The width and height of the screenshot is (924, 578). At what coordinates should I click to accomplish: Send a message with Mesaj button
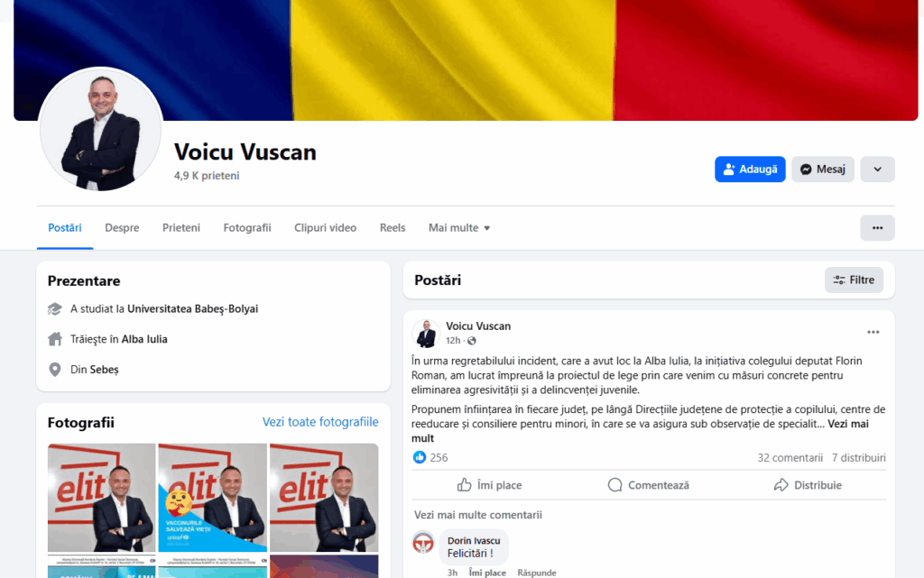pos(822,170)
